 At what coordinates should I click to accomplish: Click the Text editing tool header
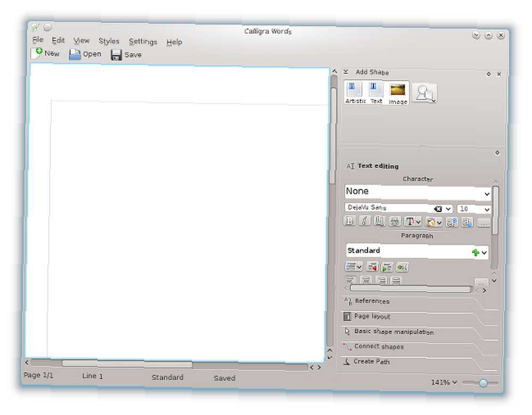pos(372,166)
